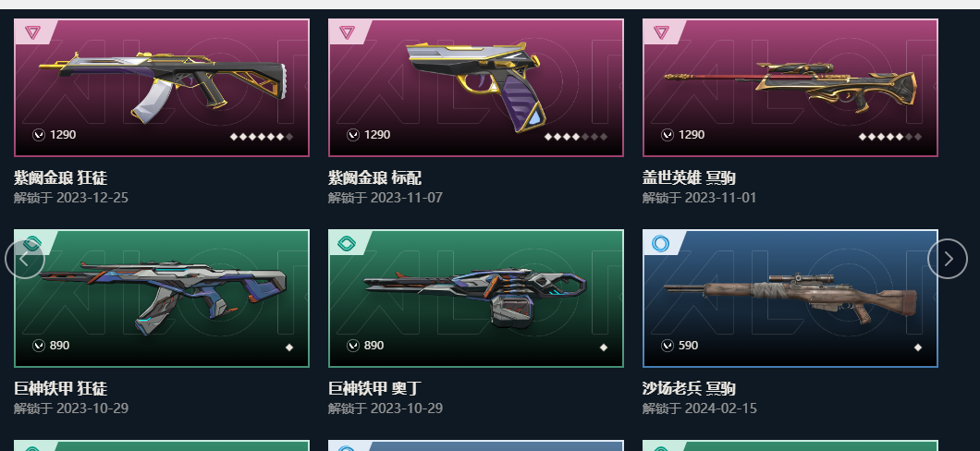
Task: Select the 盖世英雄 冥驹 sniper skin image
Action: click(790, 86)
